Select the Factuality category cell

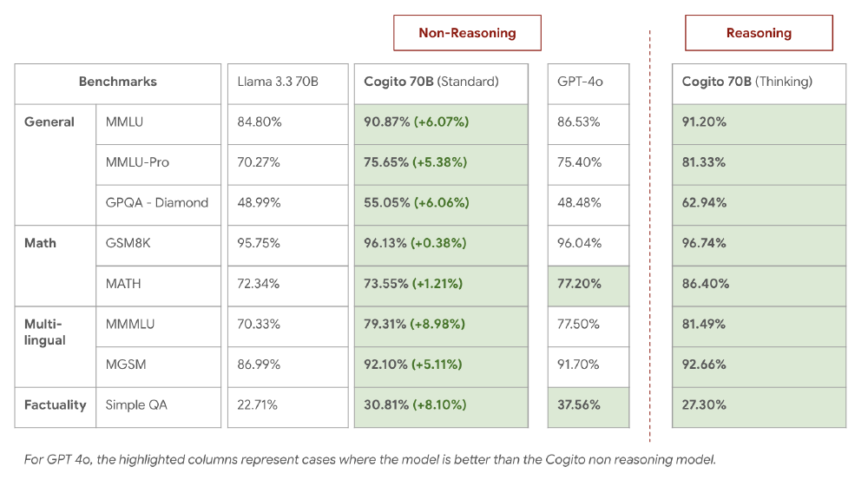[55, 404]
